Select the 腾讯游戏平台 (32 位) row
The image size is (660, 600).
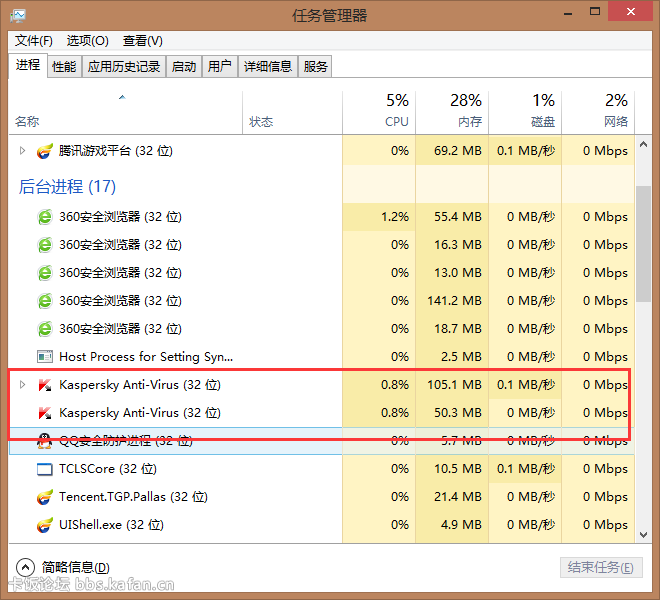coord(322,151)
